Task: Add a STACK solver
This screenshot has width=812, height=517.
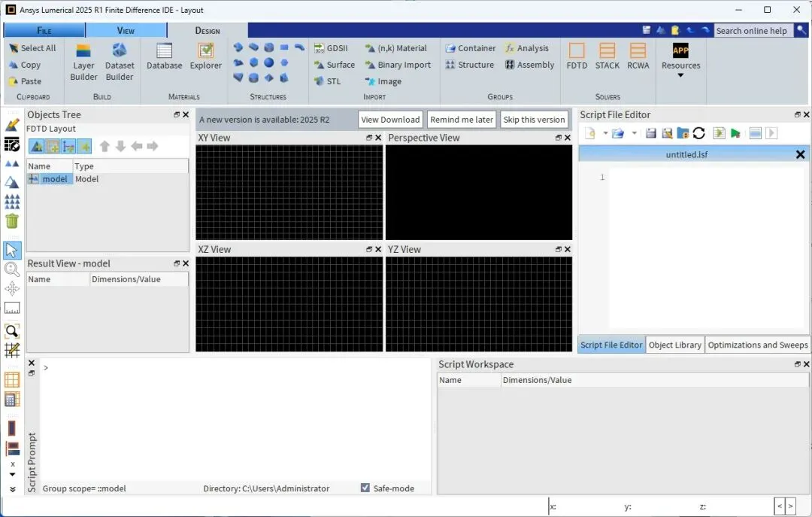Action: coord(607,56)
